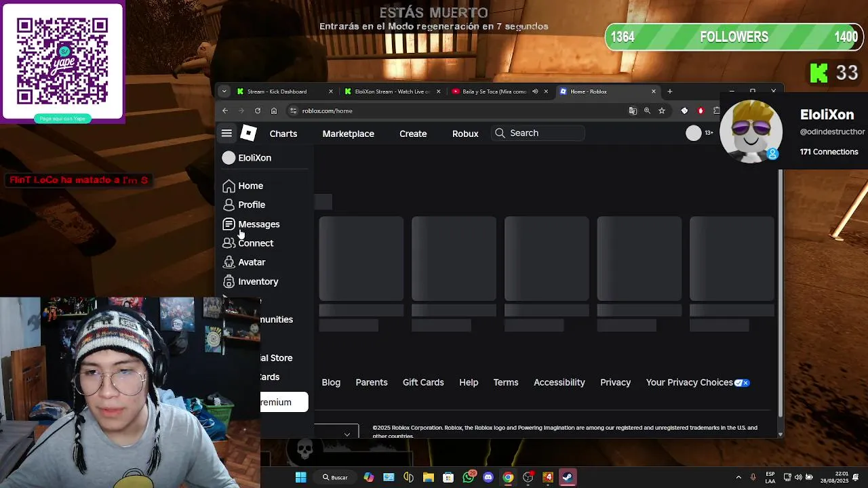The height and width of the screenshot is (488, 868).
Task: Show hidden system tray icons chevron
Action: point(738,477)
